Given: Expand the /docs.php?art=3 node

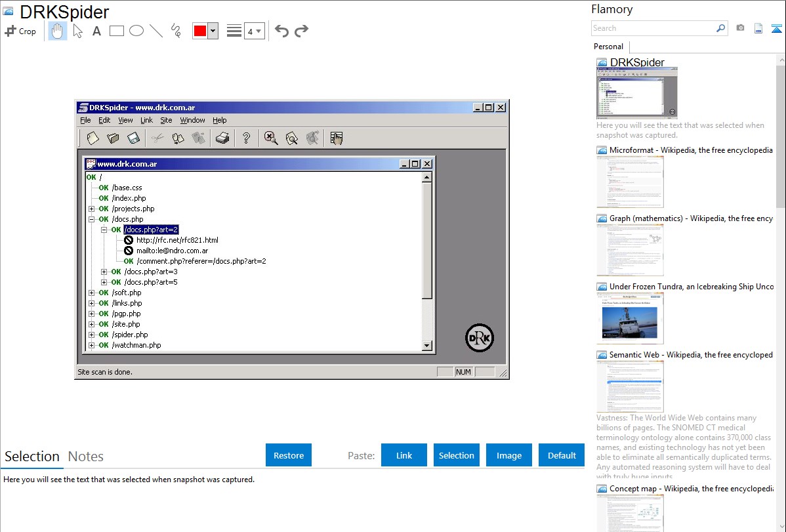Looking at the screenshot, I should 104,272.
